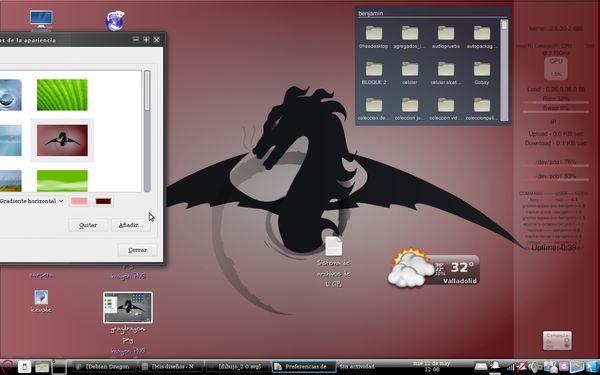Image resolution: width=600 pixels, height=375 pixels.
Task: Select the meadow landscape wallpaper thumbnail
Action: (10, 181)
